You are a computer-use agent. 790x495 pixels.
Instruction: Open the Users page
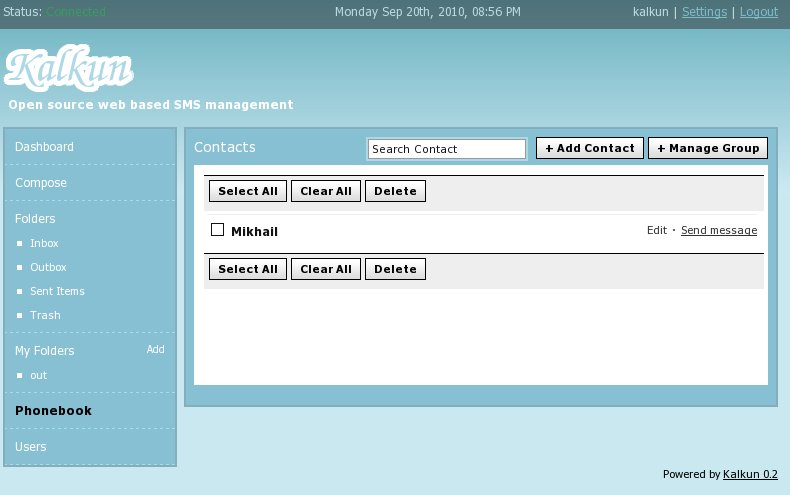click(x=31, y=447)
